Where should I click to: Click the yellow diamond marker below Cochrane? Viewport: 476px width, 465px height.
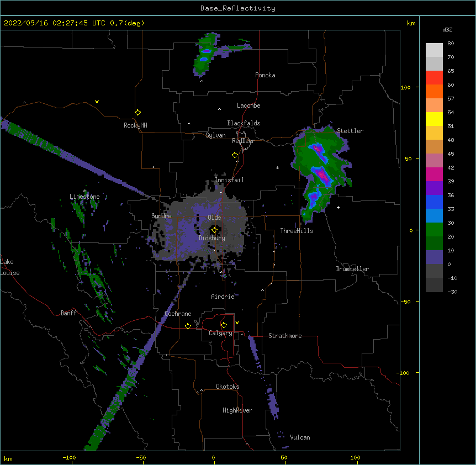click(188, 326)
